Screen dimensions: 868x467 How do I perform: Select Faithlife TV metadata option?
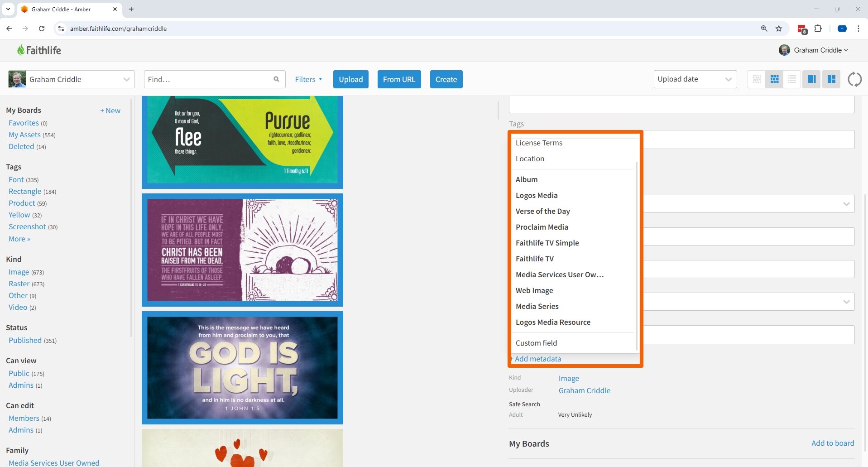534,259
